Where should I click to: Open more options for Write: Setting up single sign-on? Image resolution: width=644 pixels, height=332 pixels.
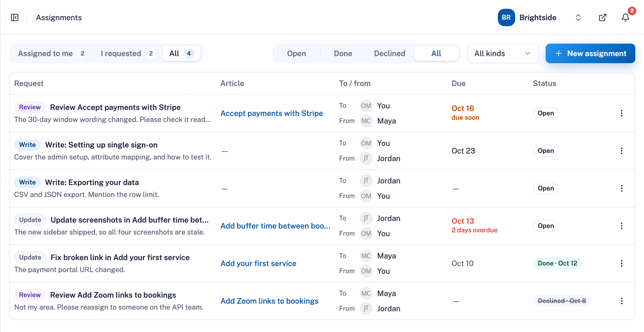coord(621,151)
